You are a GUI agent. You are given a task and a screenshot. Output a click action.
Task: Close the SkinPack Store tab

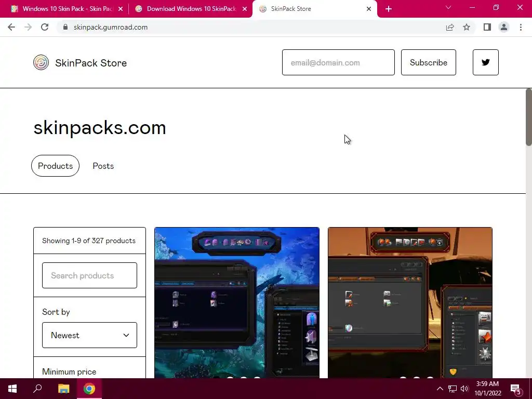[369, 9]
